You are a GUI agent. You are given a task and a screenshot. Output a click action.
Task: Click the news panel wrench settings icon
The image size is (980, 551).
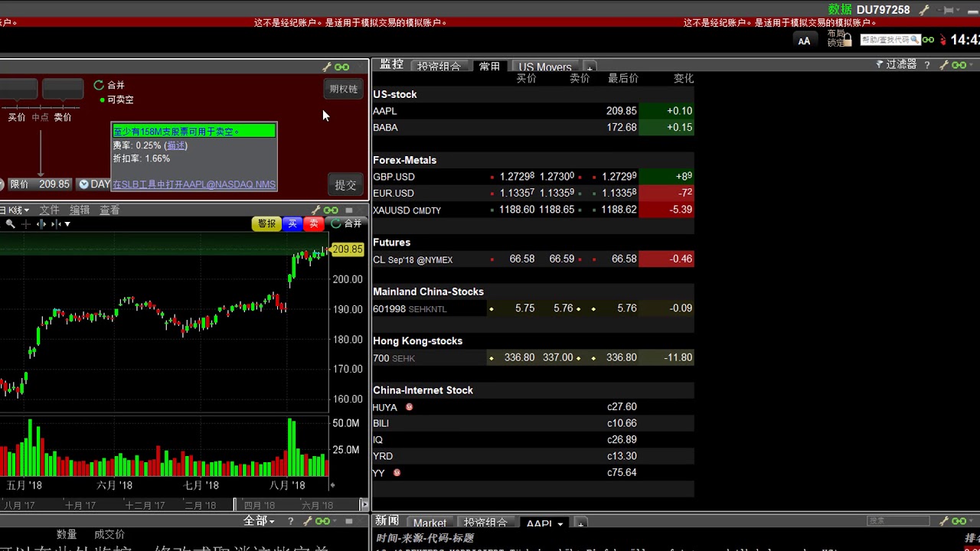tap(944, 521)
